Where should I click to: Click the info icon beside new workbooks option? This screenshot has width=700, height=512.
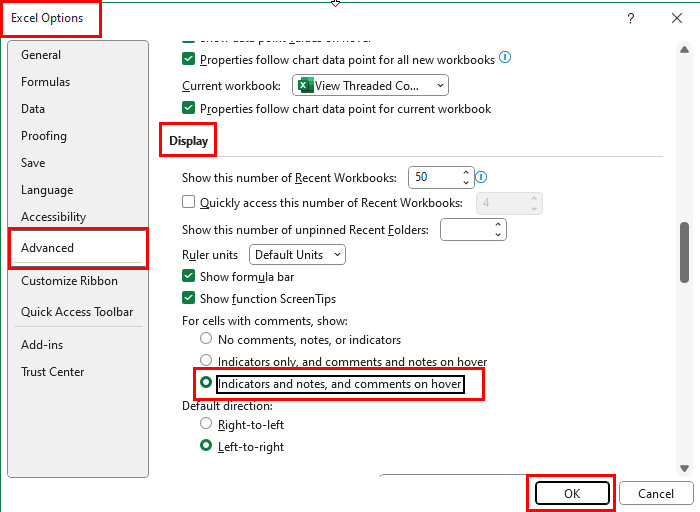[x=505, y=58]
